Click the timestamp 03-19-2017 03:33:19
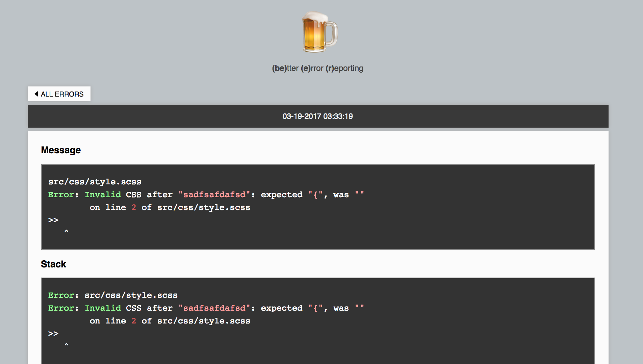The image size is (643, 364). pos(317,116)
